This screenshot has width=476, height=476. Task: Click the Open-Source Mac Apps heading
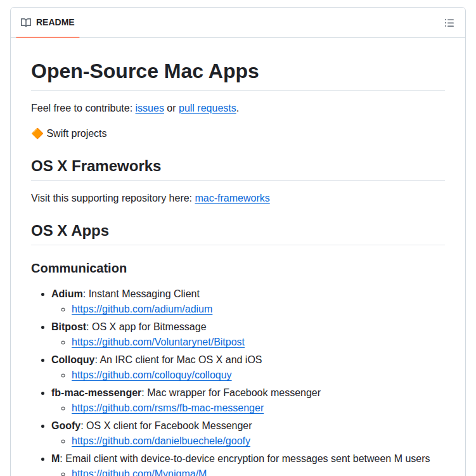point(145,72)
